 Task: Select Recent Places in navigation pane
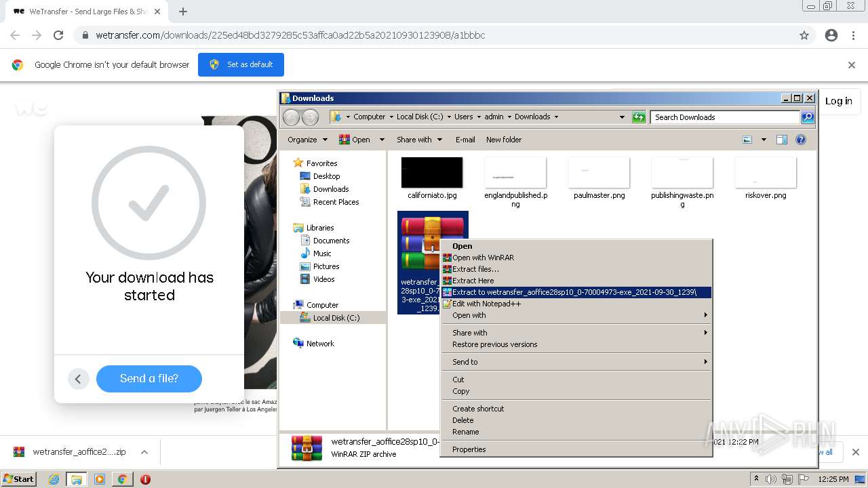tap(336, 202)
